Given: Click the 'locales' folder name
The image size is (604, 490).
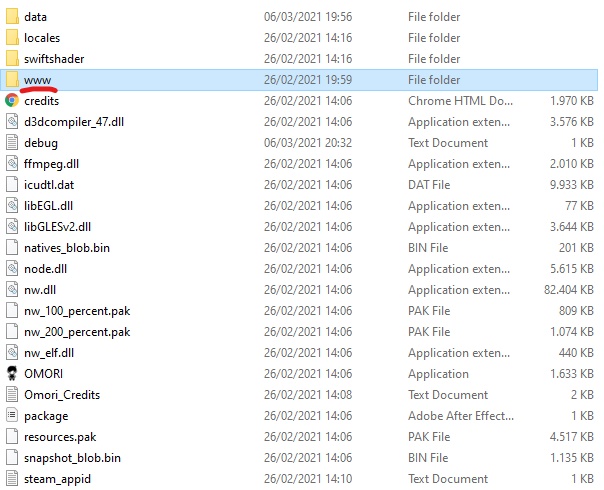Looking at the screenshot, I should pos(42,38).
